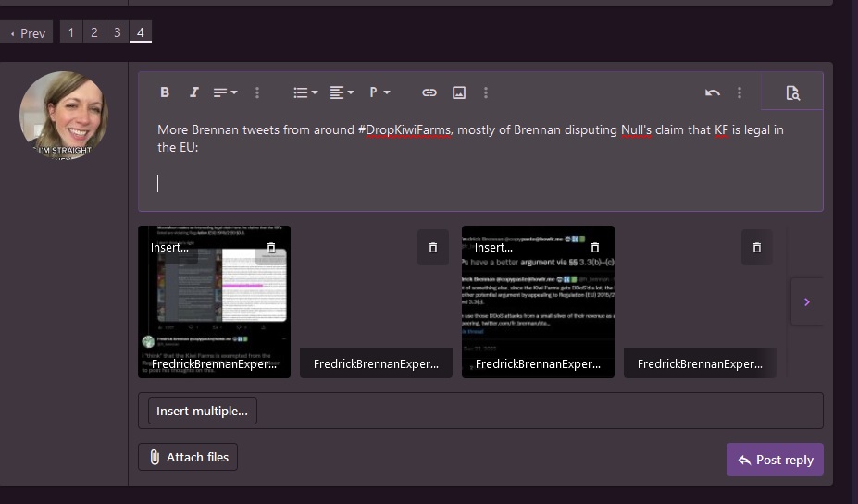Open the paragraph format dropdown
This screenshot has height=504, width=858.
pos(379,92)
